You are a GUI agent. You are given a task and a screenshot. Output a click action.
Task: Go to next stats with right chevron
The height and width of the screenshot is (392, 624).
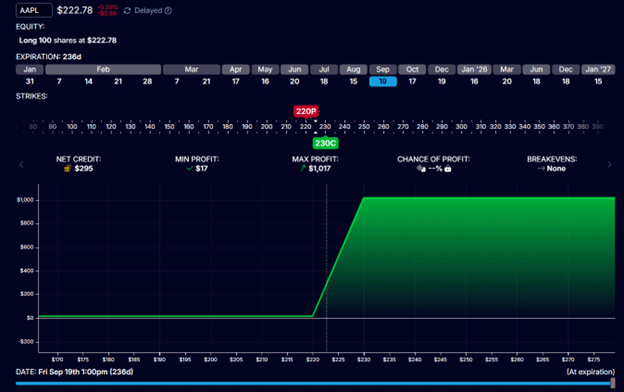point(609,164)
